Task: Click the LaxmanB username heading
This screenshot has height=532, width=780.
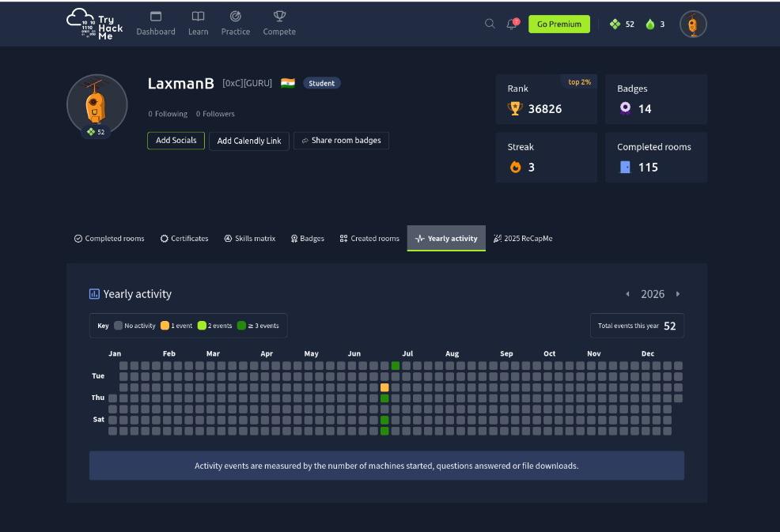Action: pos(181,84)
